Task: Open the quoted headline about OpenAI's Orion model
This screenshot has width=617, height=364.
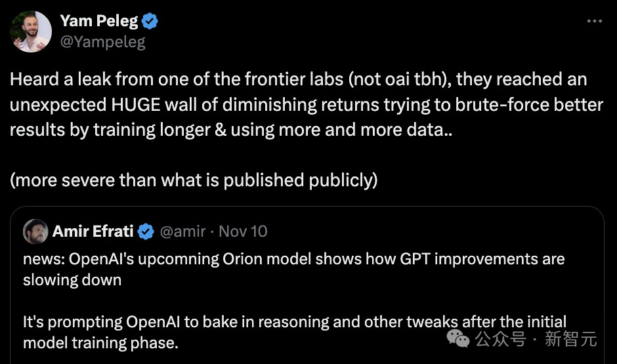Action: coord(293,260)
